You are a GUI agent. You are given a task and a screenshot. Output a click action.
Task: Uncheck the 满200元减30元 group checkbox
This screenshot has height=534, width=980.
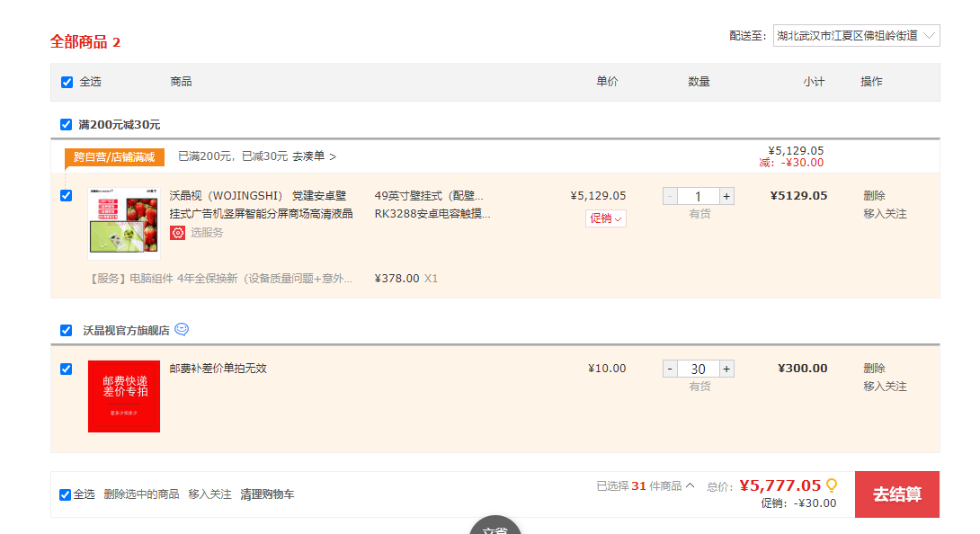(x=66, y=125)
